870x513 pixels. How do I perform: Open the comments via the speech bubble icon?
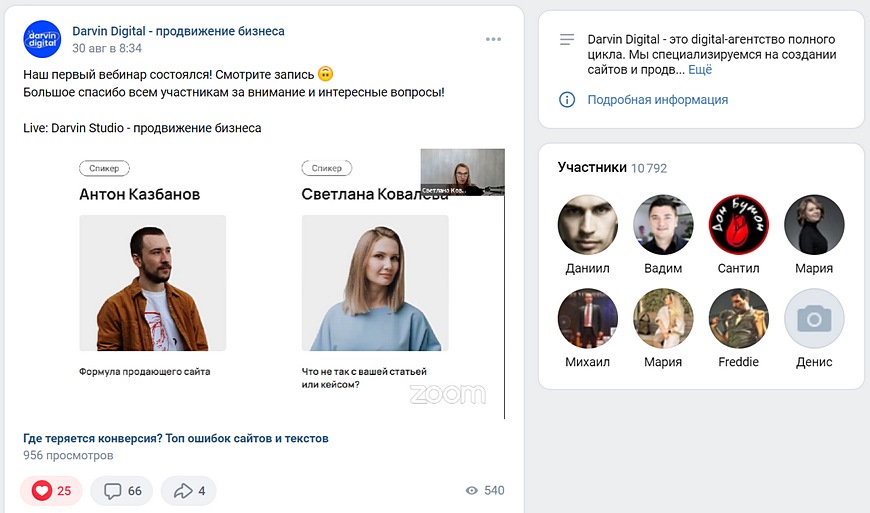coord(113,491)
